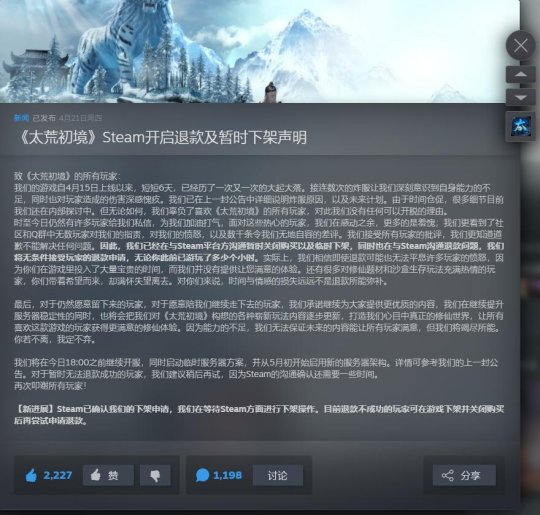Click the snowy tiger banner image
This screenshot has height=515, width=540.
(x=260, y=51)
